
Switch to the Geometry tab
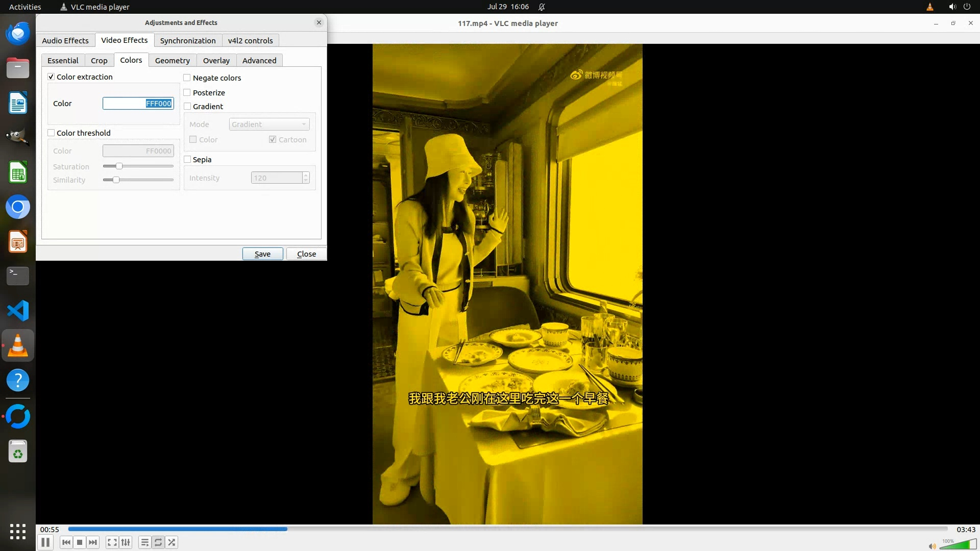[x=172, y=61]
